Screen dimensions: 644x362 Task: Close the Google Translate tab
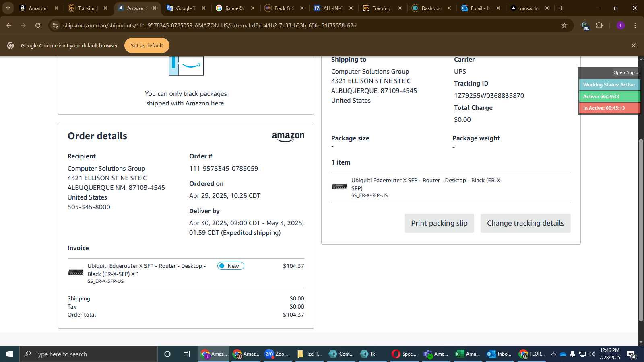pyautogui.click(x=204, y=8)
